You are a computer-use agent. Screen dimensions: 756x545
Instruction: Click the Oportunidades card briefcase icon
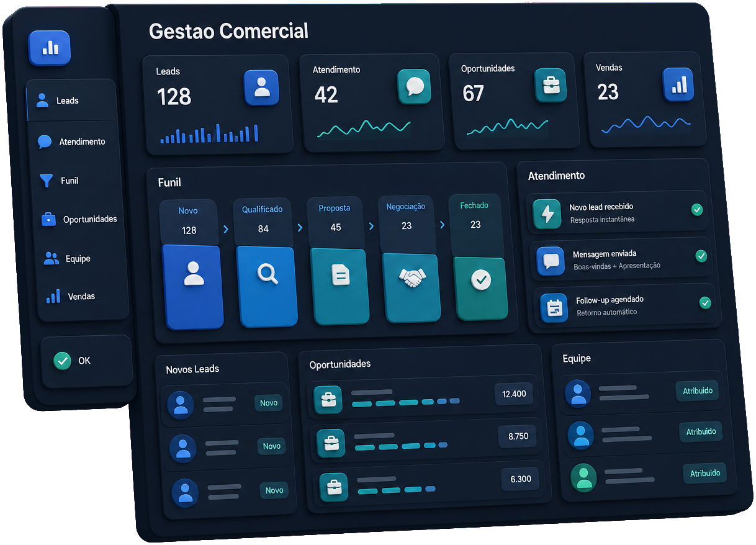tap(551, 85)
